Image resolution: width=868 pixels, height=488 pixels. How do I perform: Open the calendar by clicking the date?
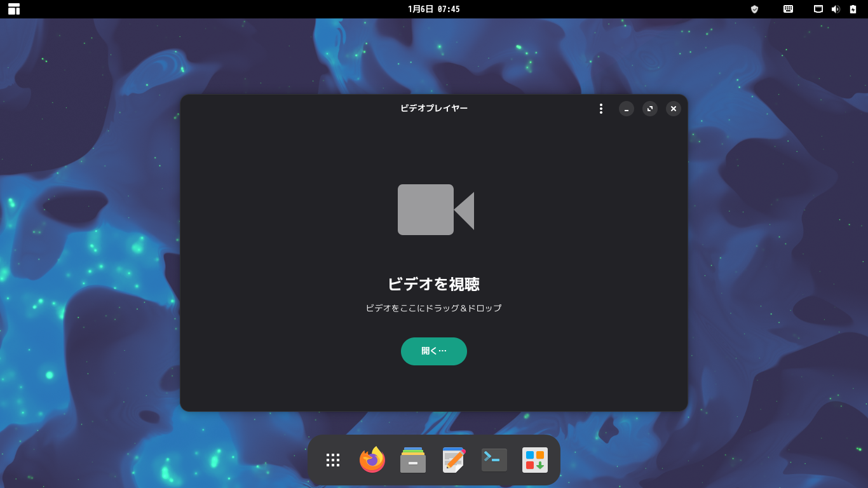(434, 9)
